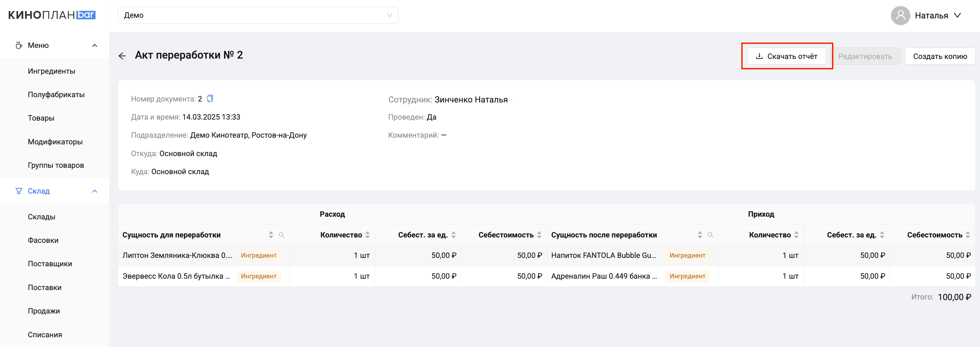Click the Киноплан bar logo
This screenshot has height=347, width=980.
pos(52,15)
